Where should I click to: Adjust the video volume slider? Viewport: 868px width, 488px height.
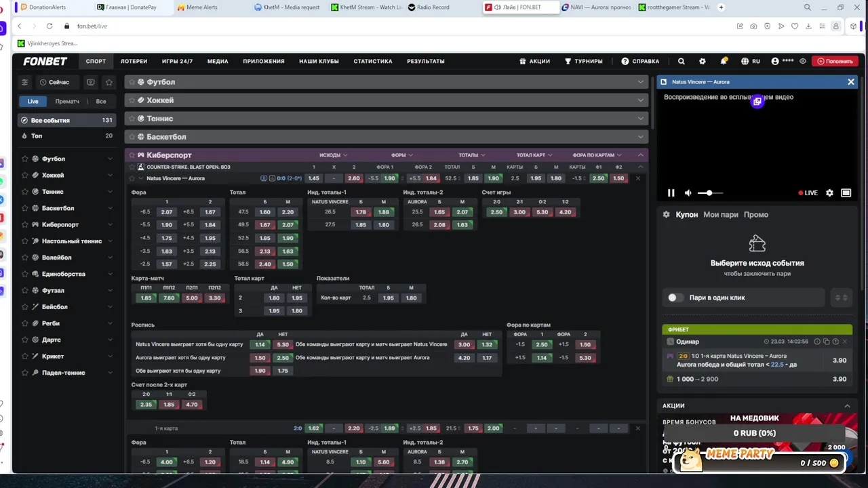pyautogui.click(x=710, y=193)
